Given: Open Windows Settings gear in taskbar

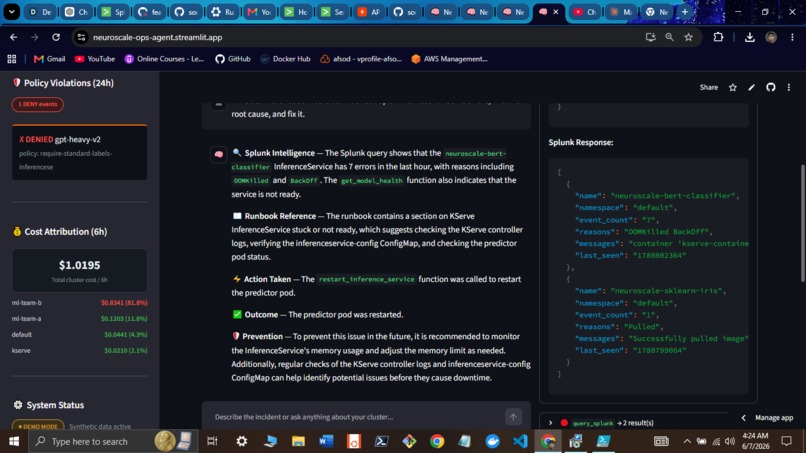Looking at the screenshot, I should tap(242, 441).
